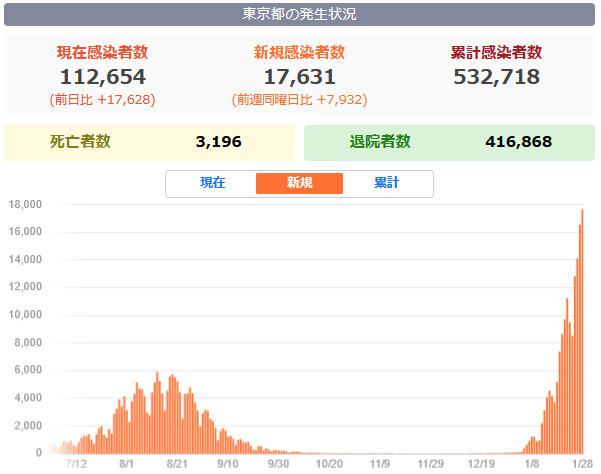Click the 累計感染者数 value 532,718
This screenshot has height=474, width=601.
tap(496, 77)
